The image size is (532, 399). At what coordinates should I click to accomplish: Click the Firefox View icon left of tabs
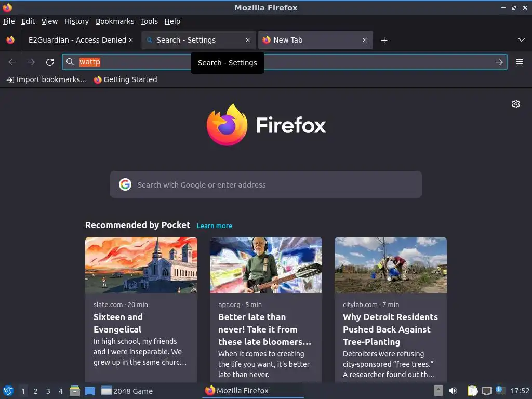(10, 40)
